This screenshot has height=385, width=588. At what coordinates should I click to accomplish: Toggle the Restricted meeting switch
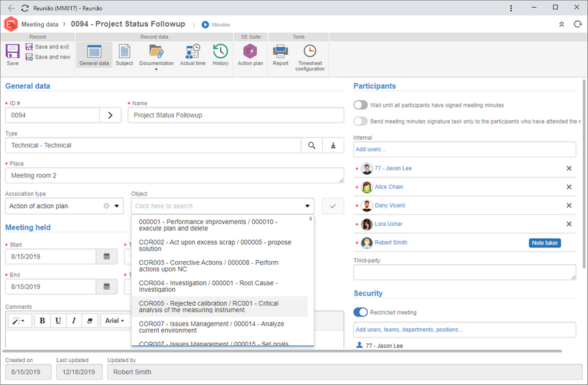pos(361,312)
